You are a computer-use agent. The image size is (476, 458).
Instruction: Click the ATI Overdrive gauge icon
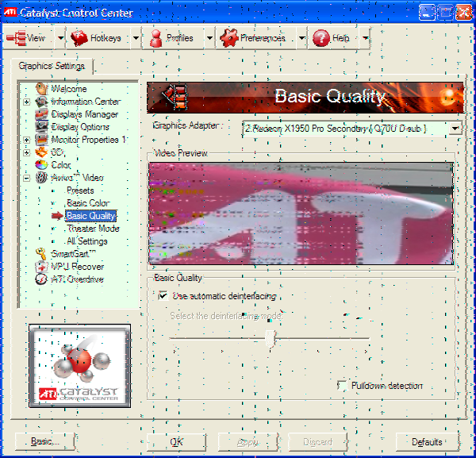tap(41, 279)
